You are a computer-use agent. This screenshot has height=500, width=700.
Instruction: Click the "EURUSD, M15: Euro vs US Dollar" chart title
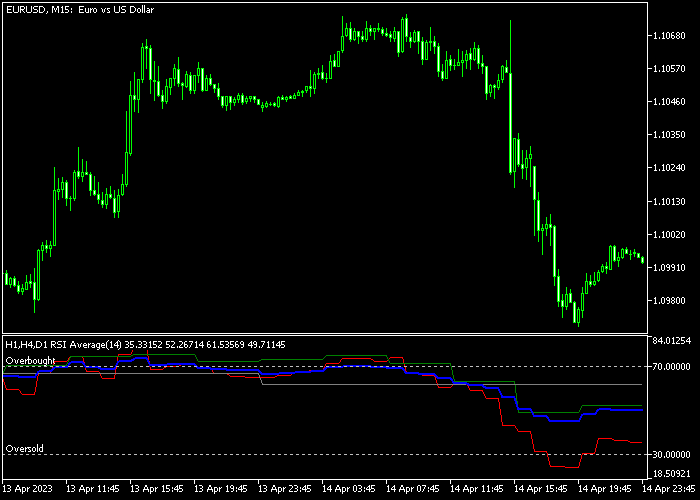80,10
